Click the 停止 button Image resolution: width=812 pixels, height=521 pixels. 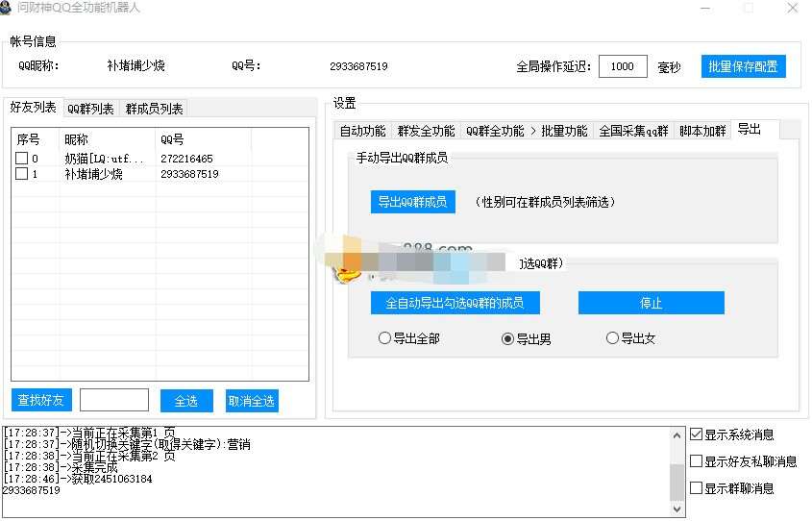point(651,303)
